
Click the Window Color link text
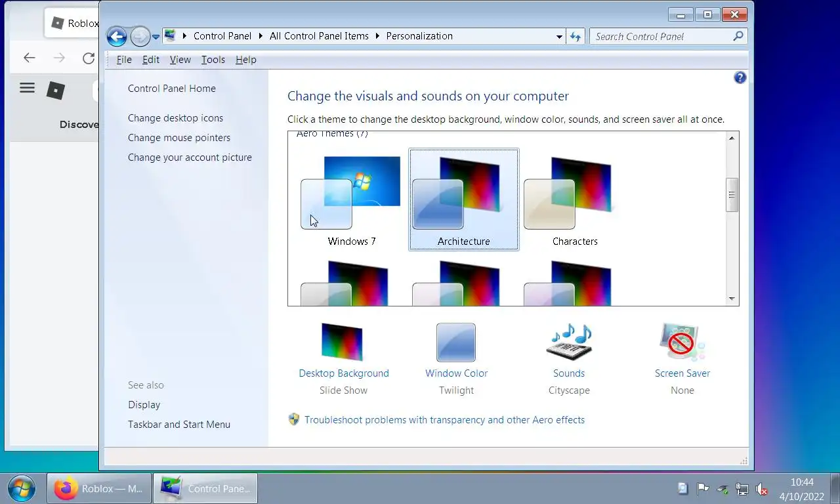[x=456, y=373]
